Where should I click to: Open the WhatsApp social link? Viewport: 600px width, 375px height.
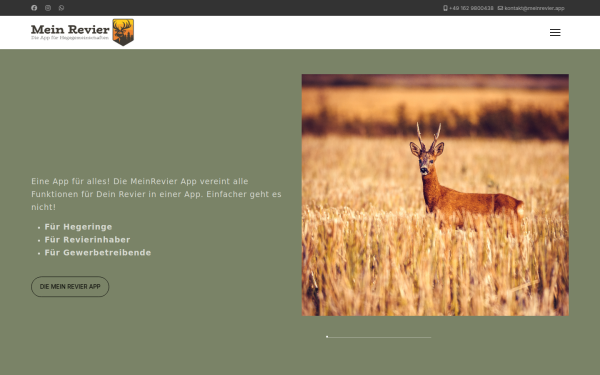coord(61,8)
